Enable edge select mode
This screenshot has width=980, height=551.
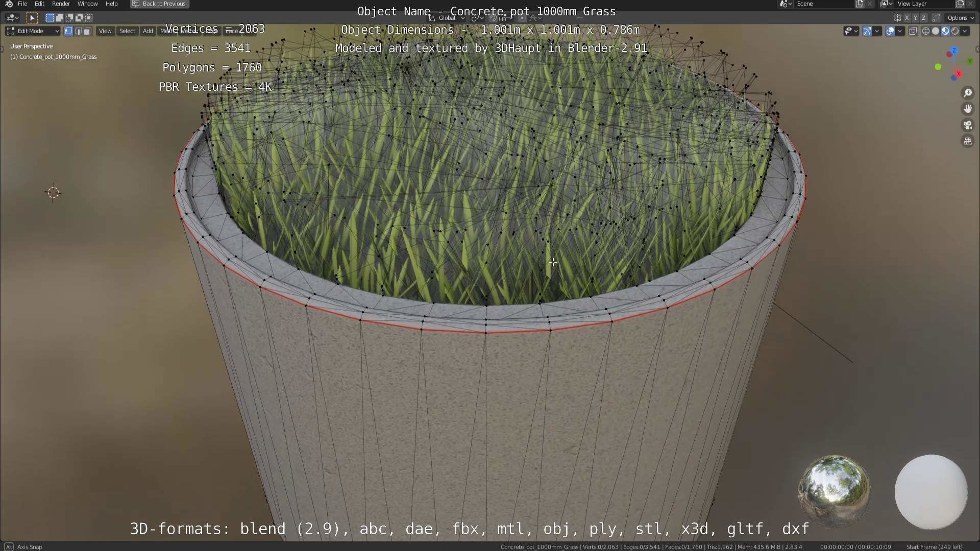pos(78,31)
